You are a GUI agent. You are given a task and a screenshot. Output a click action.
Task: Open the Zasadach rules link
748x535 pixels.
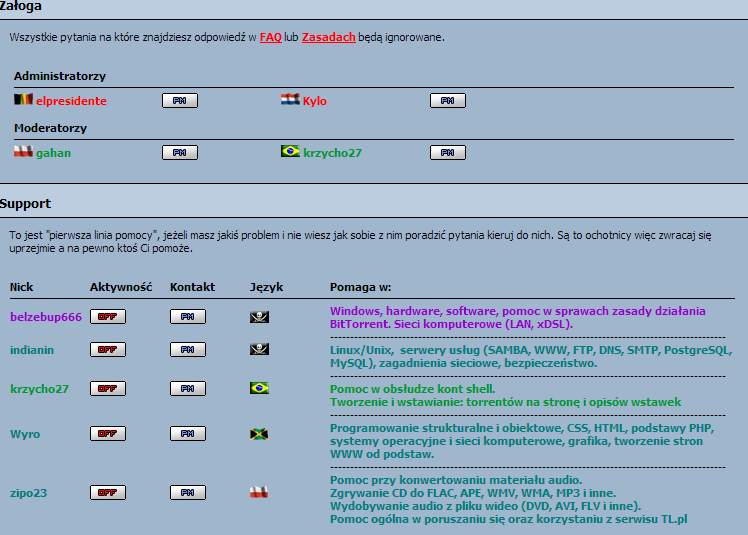pyautogui.click(x=329, y=37)
